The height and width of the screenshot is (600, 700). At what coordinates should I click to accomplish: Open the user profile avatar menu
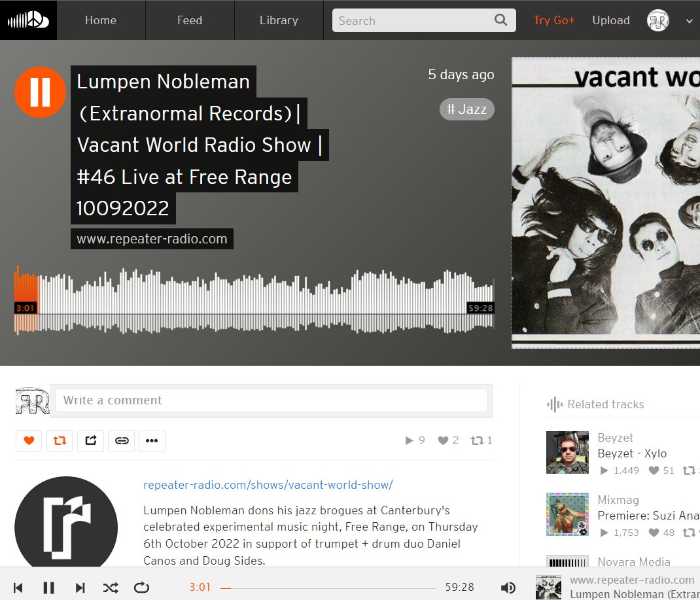(x=658, y=20)
